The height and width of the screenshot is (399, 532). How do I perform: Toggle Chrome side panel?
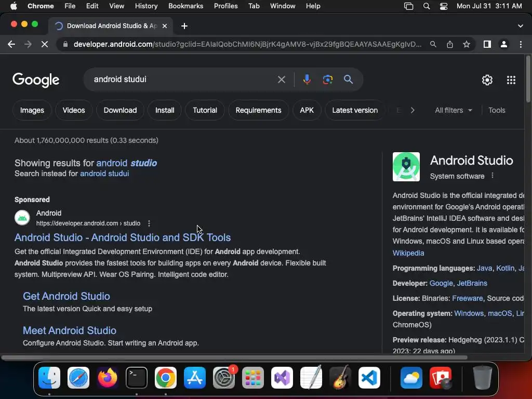487,44
